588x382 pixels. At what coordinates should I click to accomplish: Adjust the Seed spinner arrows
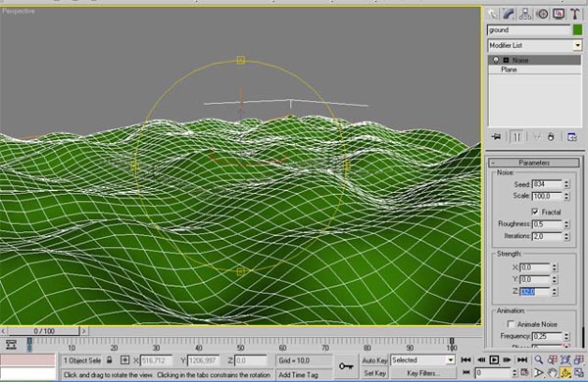(x=566, y=184)
